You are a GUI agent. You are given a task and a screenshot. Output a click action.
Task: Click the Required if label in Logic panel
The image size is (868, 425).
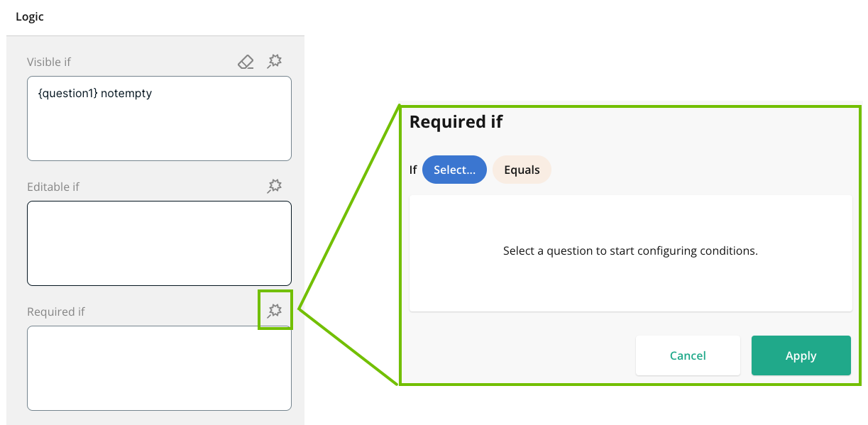click(x=56, y=312)
